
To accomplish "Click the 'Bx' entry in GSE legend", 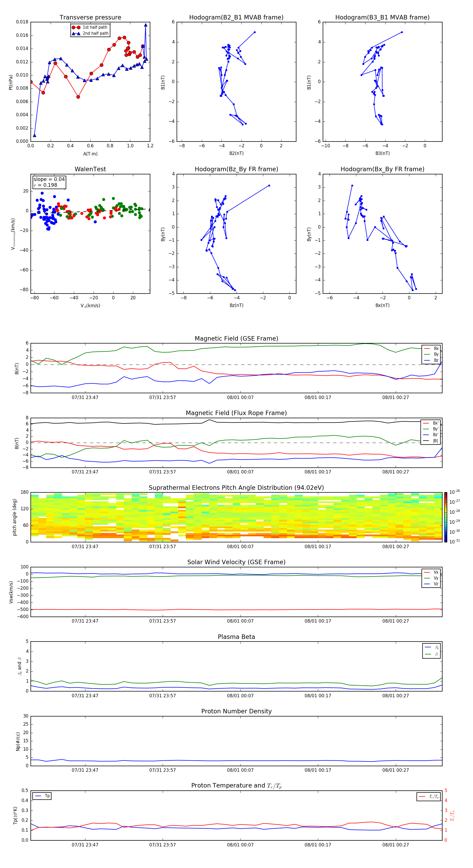I will pos(431,349).
